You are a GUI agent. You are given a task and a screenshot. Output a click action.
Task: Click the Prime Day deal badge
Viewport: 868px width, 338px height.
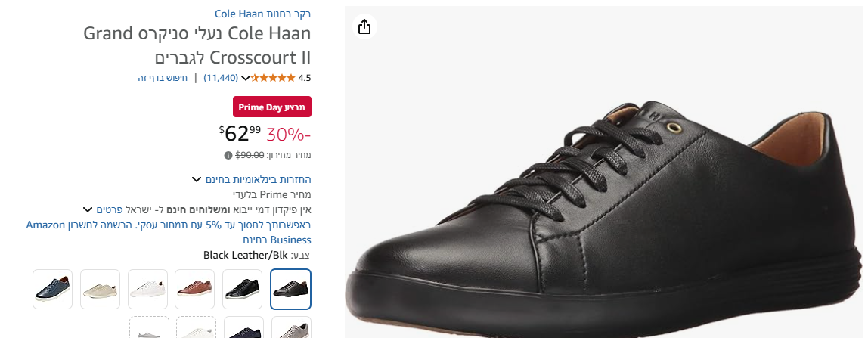[272, 107]
